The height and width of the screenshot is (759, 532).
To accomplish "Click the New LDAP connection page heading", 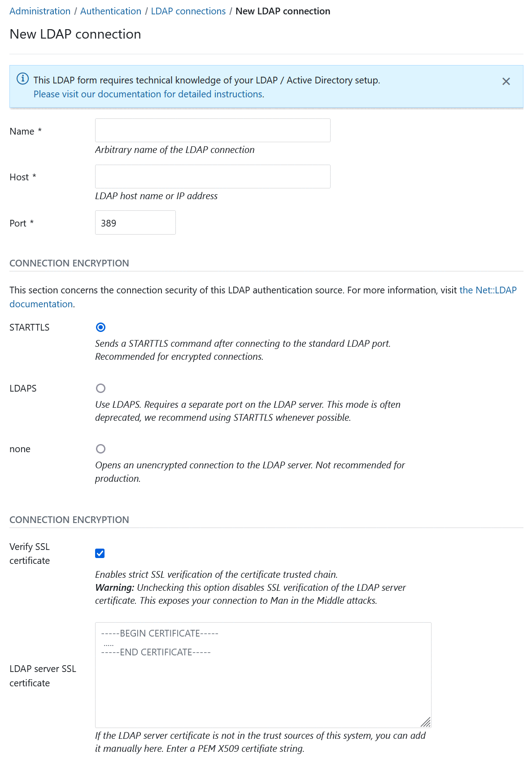I will coord(75,34).
